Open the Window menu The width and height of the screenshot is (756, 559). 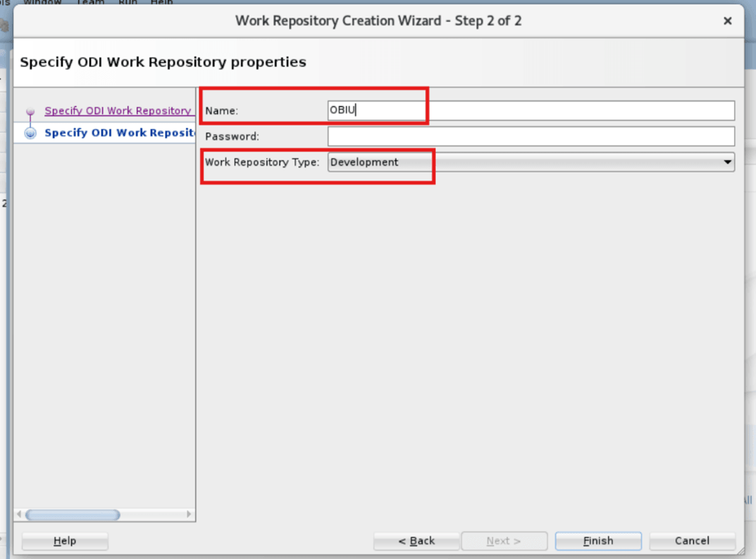42,3
